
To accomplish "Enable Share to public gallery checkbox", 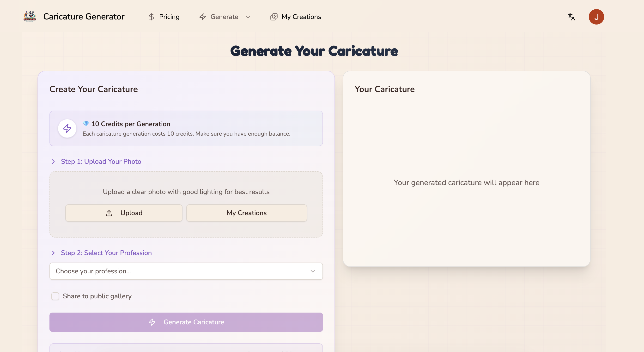I will point(55,296).
